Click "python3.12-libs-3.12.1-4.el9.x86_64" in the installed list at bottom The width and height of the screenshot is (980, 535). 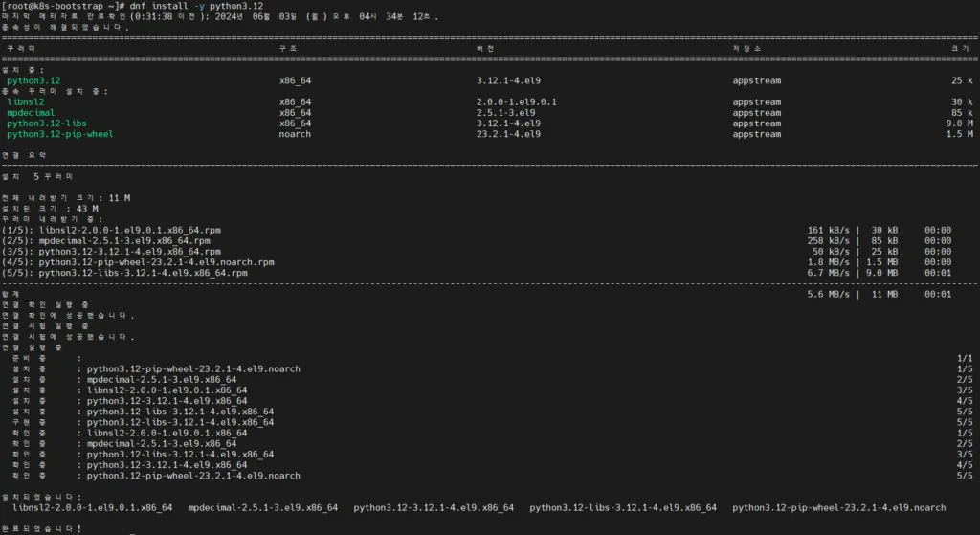click(x=623, y=507)
